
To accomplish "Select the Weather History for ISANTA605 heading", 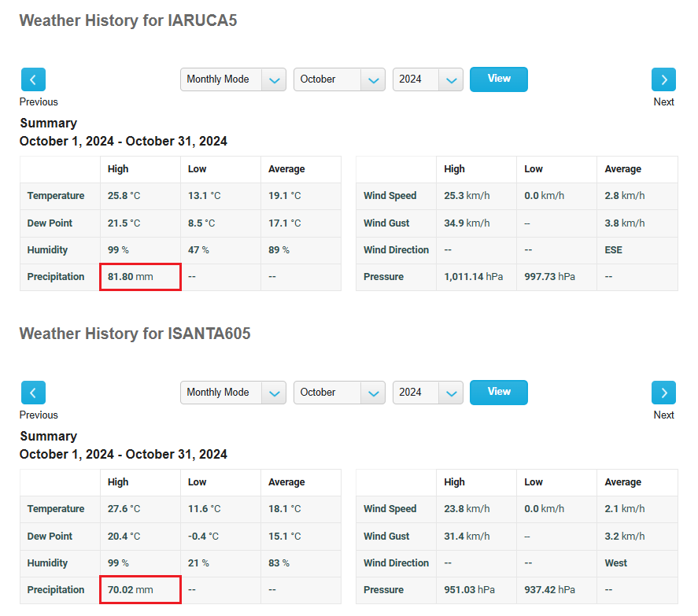I will pyautogui.click(x=135, y=334).
